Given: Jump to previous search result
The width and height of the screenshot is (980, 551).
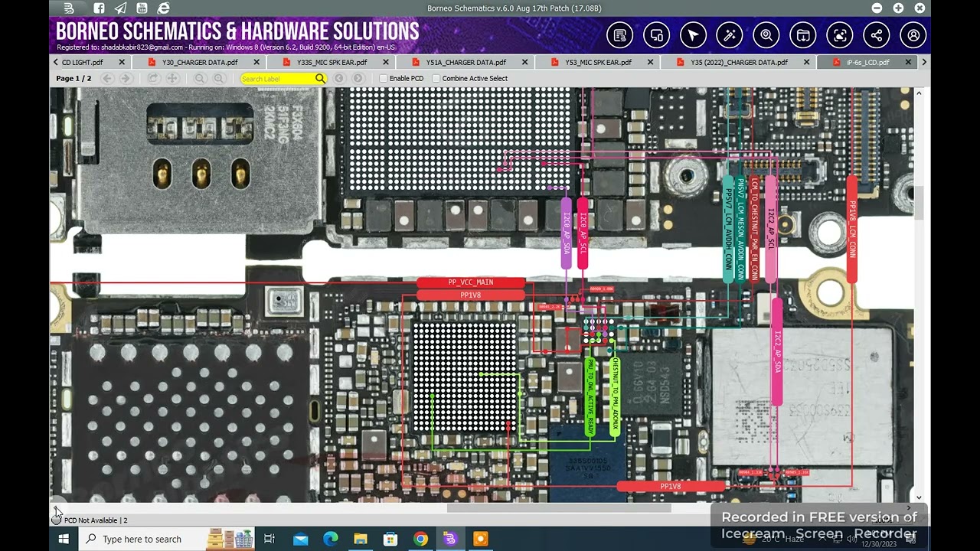Looking at the screenshot, I should 339,78.
